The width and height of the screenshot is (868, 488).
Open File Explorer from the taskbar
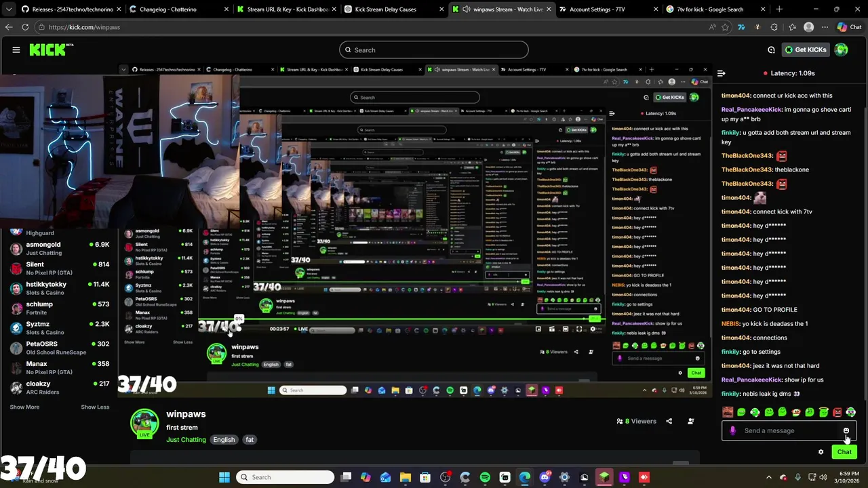406,477
